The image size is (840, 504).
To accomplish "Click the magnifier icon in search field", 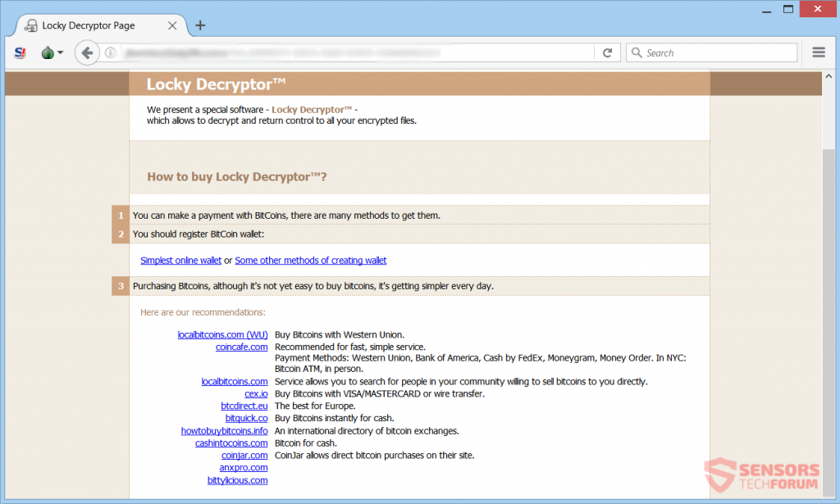I will [x=637, y=52].
